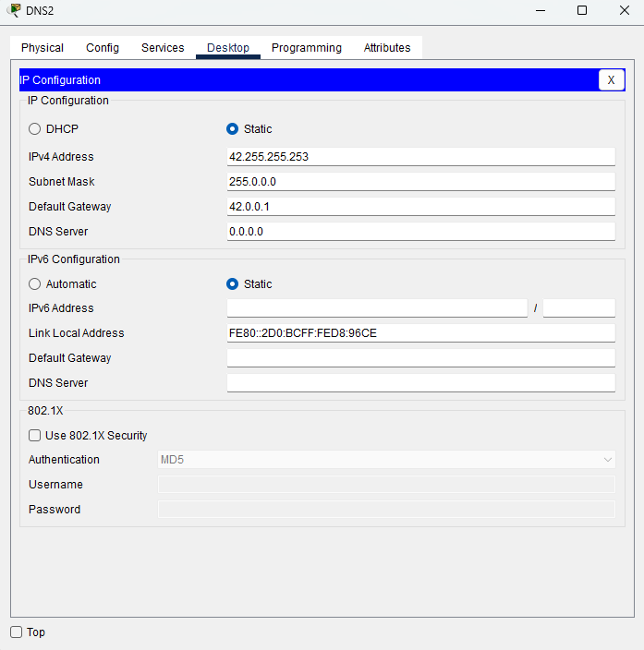Click the 'IPv4 Address' label
This screenshot has width=644, height=650.
[61, 157]
